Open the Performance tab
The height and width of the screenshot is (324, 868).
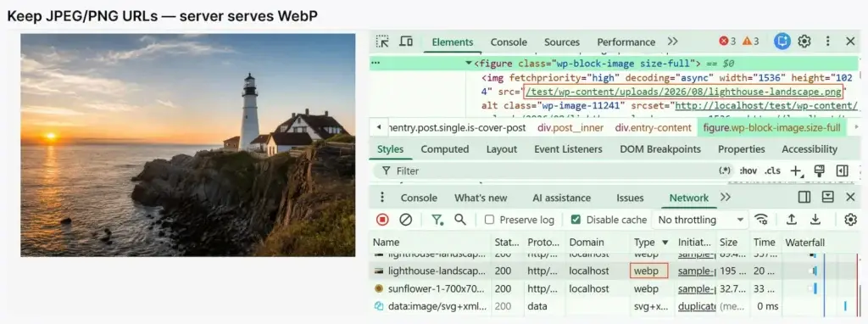626,42
